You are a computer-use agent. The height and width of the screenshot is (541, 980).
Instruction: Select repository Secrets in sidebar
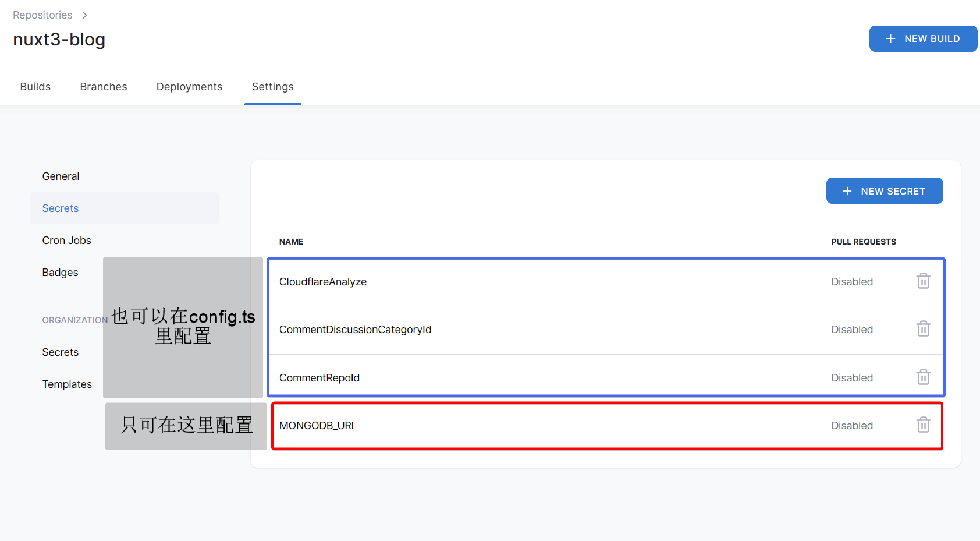(61, 208)
